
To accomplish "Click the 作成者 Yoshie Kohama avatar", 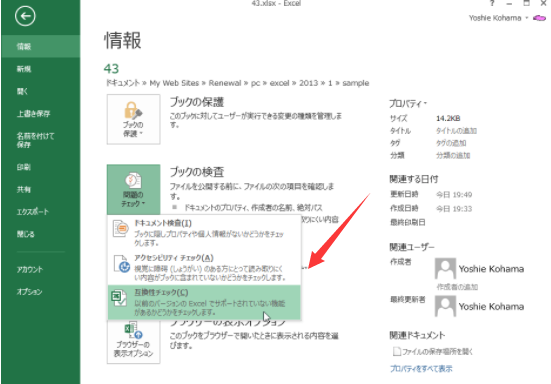I will [x=445, y=268].
